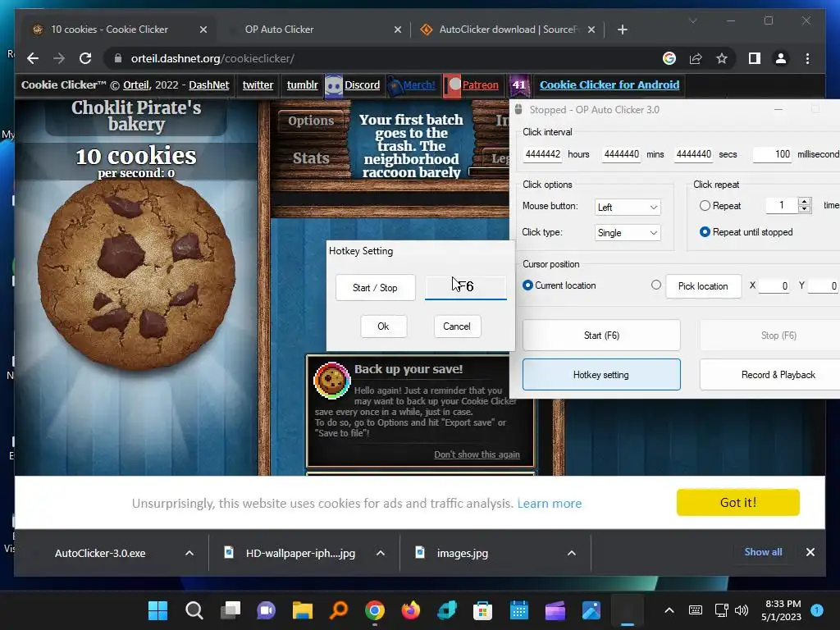Open the volume tray icon
Image resolution: width=840 pixels, height=630 pixels.
coord(742,610)
